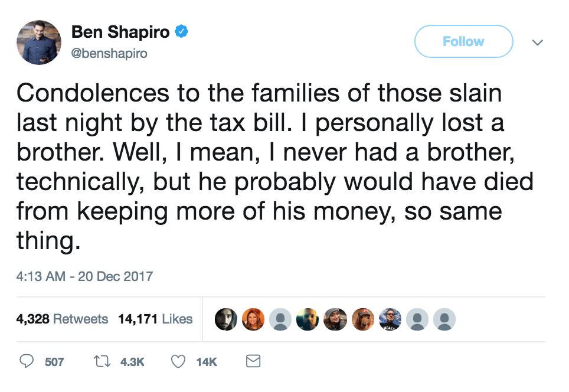Open Ben Shapiro's profile picture
The height and width of the screenshot is (392, 569).
tap(39, 43)
